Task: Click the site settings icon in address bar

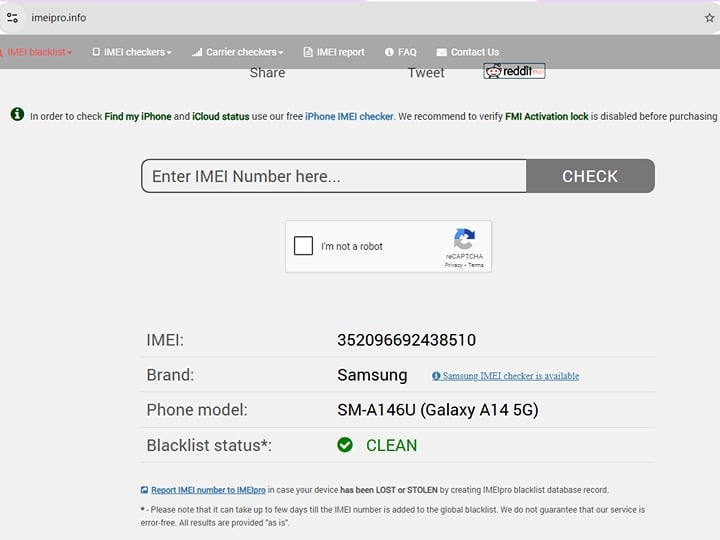Action: coord(12,17)
